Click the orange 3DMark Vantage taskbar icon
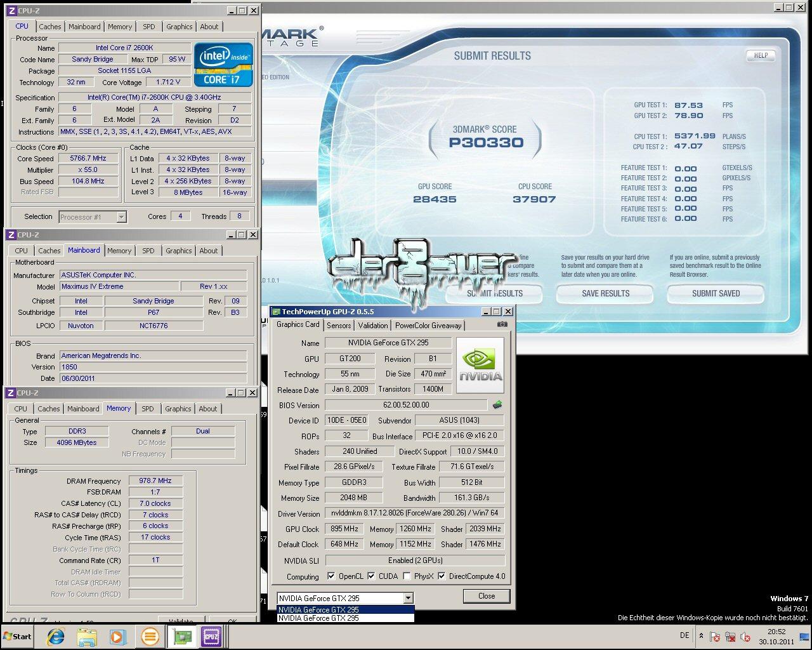This screenshot has height=650, width=812. point(150,637)
